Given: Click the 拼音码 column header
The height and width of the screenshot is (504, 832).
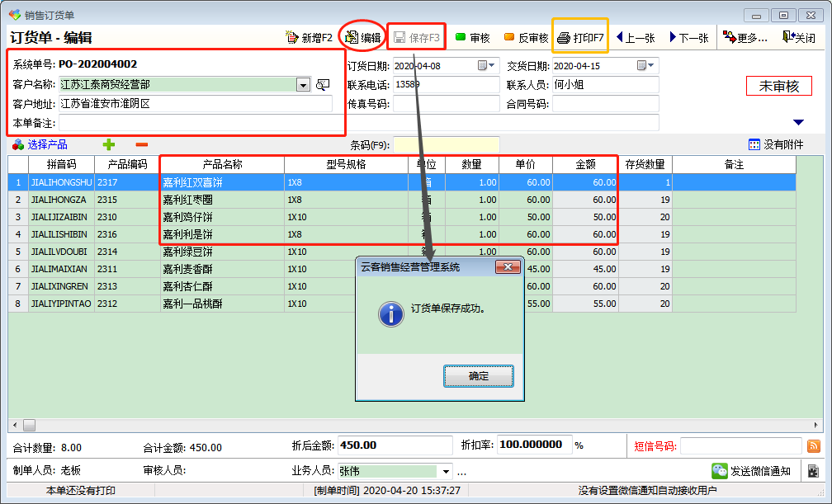Looking at the screenshot, I should tap(62, 164).
